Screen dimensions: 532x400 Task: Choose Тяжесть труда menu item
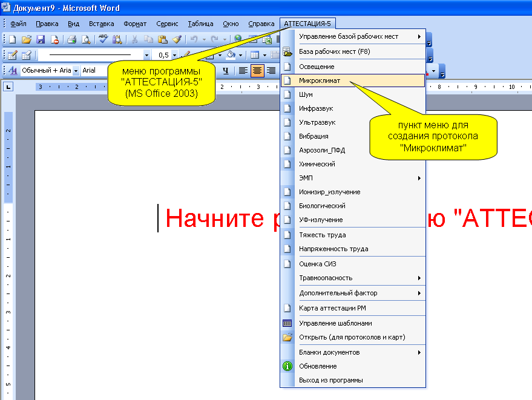click(352, 235)
